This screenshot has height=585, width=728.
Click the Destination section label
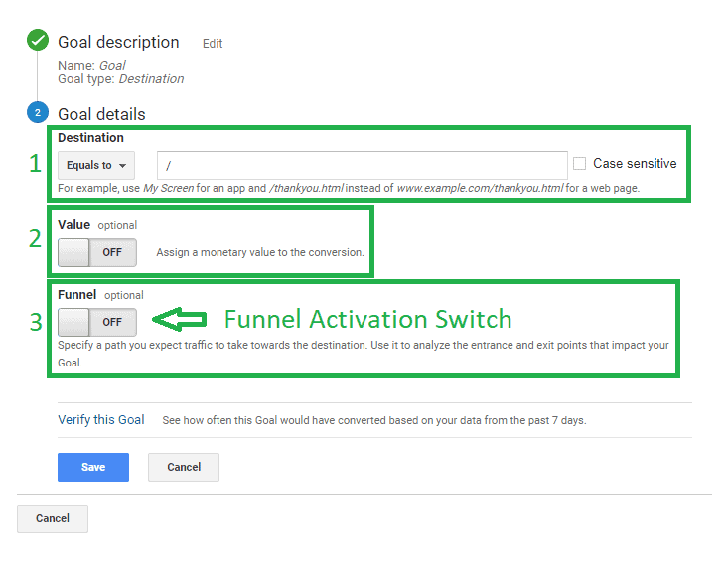click(90, 138)
